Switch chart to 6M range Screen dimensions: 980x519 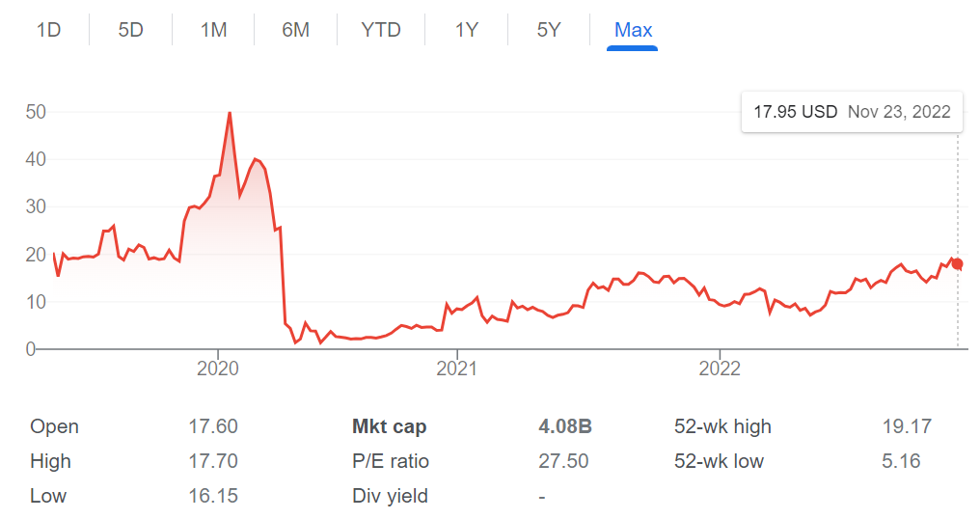(295, 30)
